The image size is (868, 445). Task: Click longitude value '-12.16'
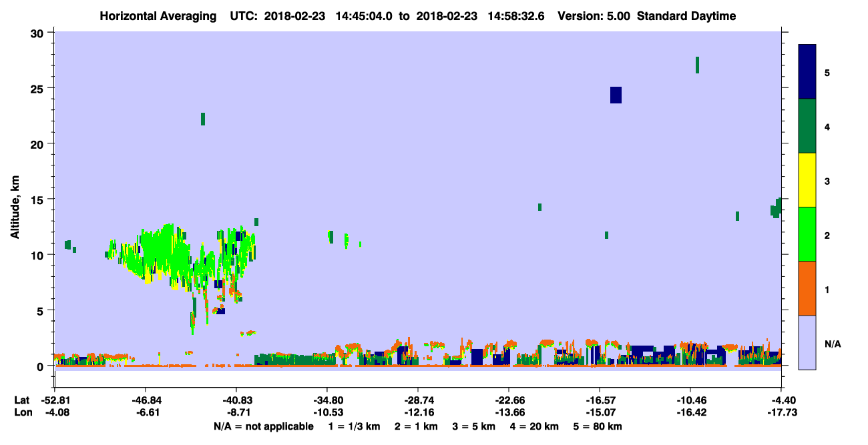pyautogui.click(x=417, y=412)
